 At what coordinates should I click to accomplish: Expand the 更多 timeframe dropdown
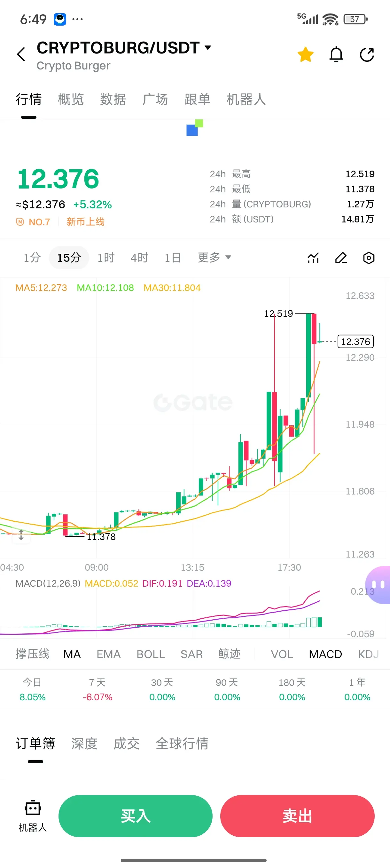(215, 257)
